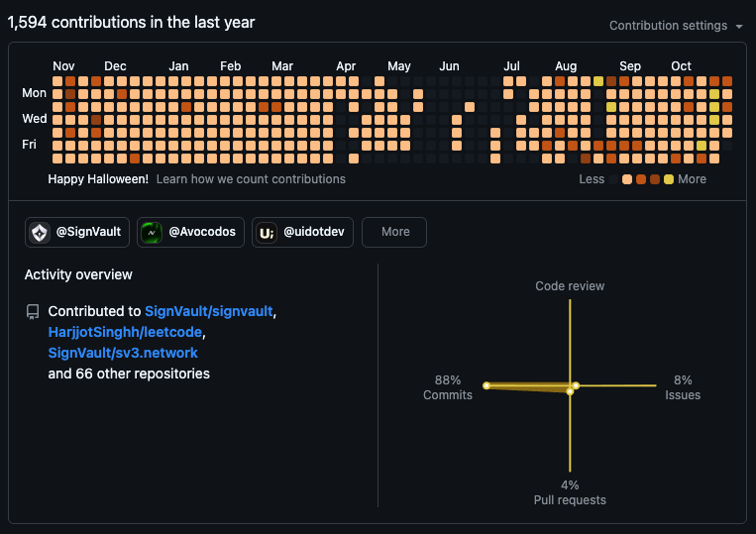This screenshot has height=534, width=756.
Task: Click the yellow legend swatch next to More
Action: tap(668, 179)
